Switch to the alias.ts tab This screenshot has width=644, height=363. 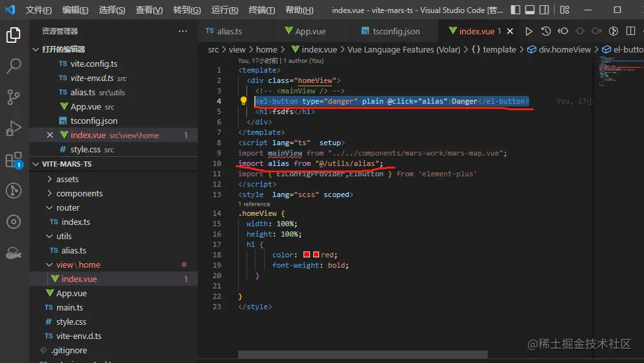coord(236,31)
